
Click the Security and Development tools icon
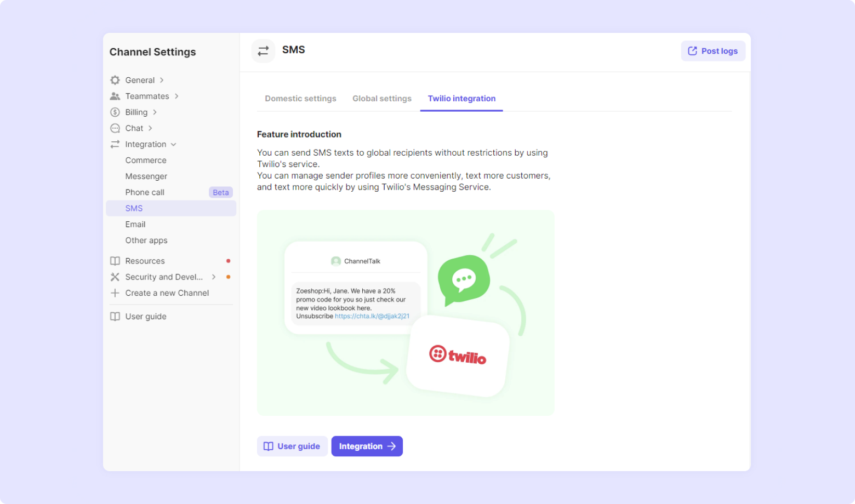pyautogui.click(x=115, y=277)
